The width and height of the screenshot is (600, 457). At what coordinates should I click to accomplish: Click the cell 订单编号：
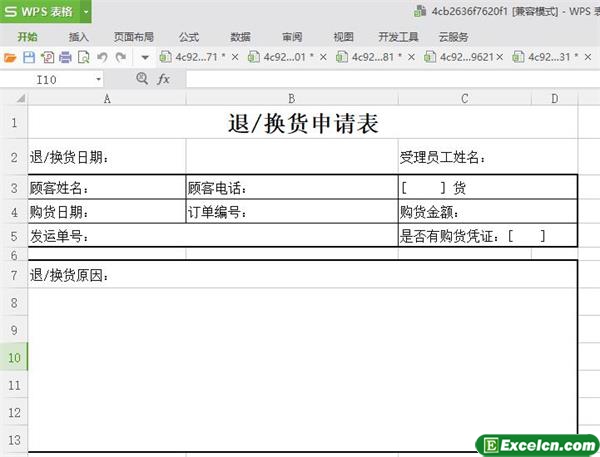(x=292, y=212)
